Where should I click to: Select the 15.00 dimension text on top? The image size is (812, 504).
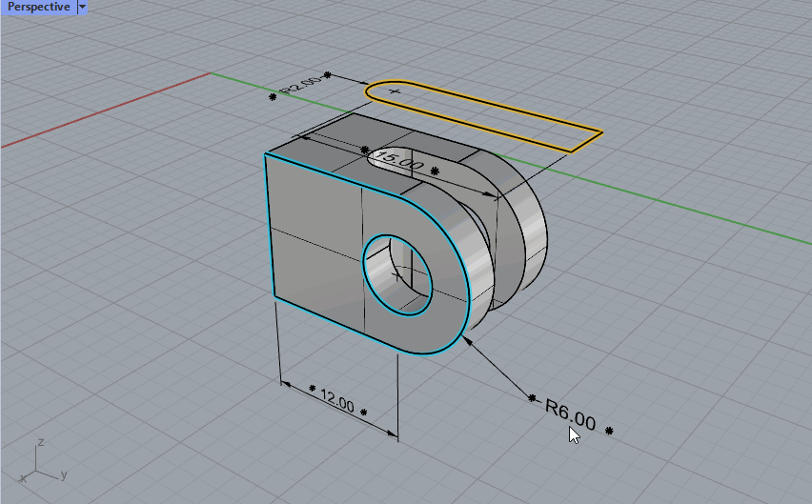(x=398, y=163)
